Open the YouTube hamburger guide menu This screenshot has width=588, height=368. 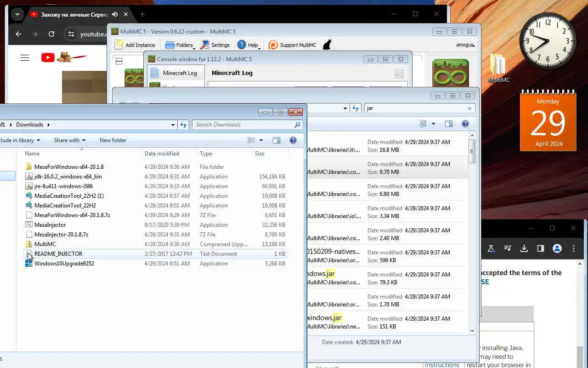(25, 57)
